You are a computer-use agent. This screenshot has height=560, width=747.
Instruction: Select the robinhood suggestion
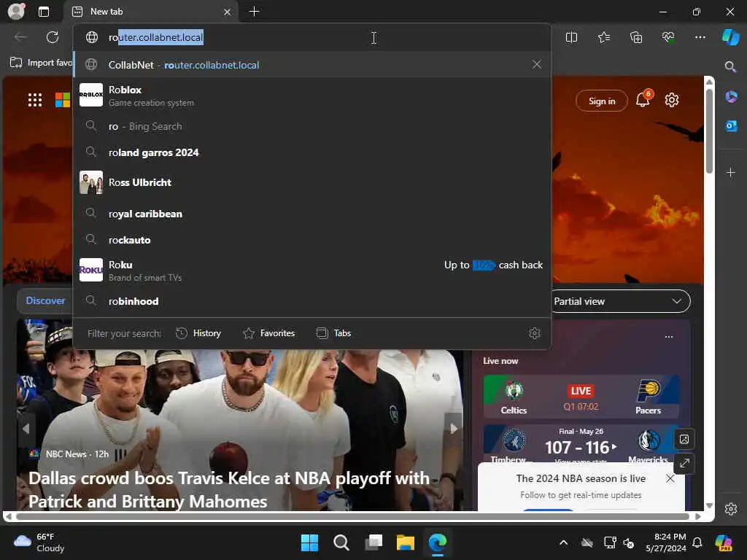(312, 301)
